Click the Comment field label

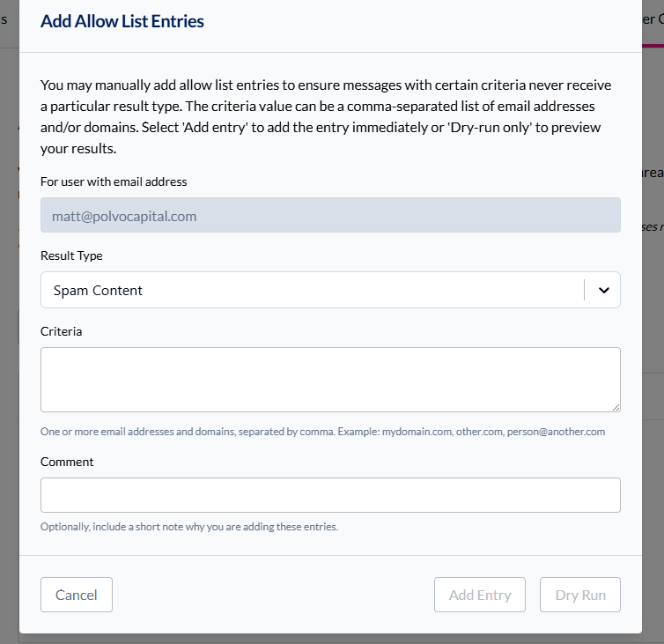pos(67,462)
